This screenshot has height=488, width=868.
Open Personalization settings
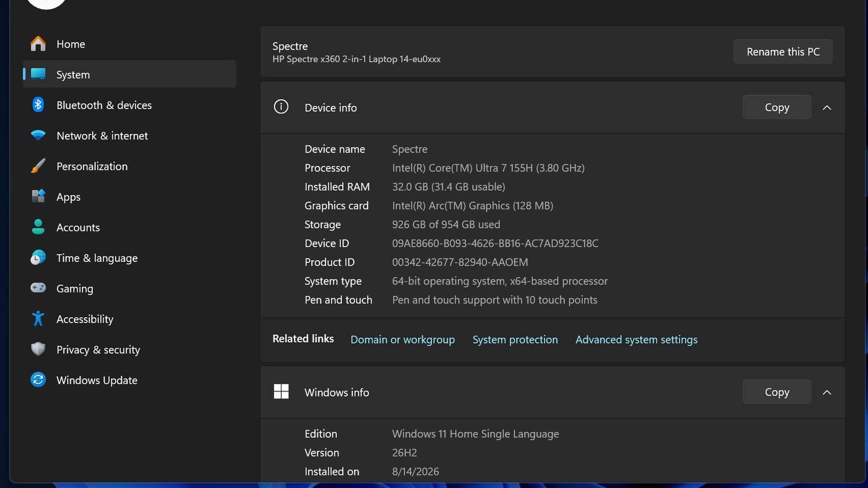pyautogui.click(x=129, y=166)
